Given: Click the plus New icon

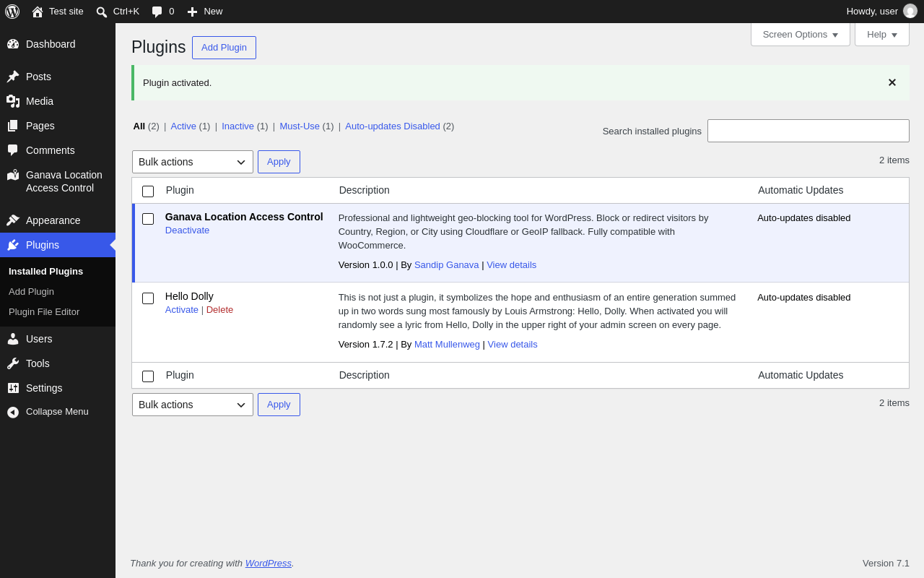Looking at the screenshot, I should pyautogui.click(x=192, y=12).
